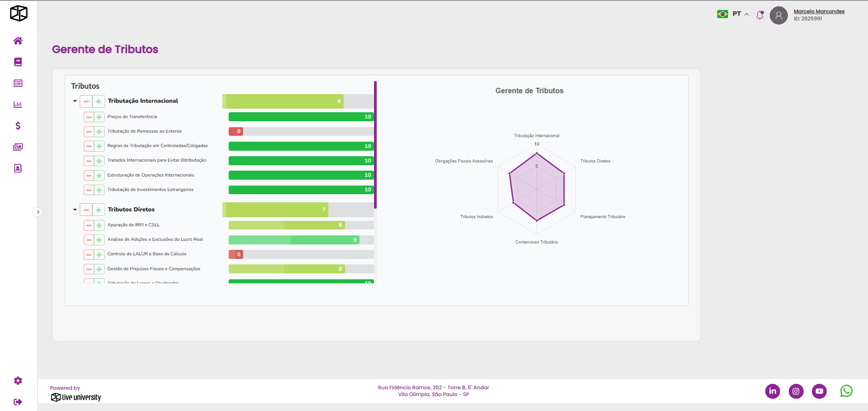Image resolution: width=868 pixels, height=411 pixels.
Task: Click the purple skills list scrollbar
Action: [375, 145]
